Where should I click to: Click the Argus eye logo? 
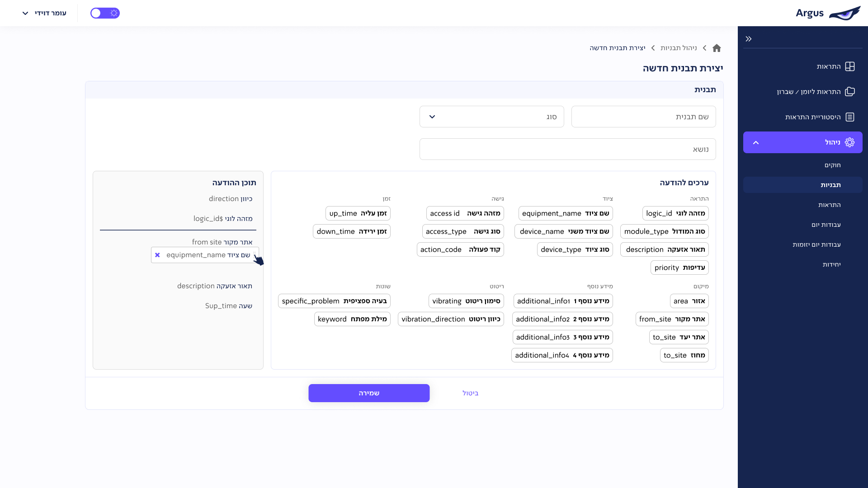844,13
